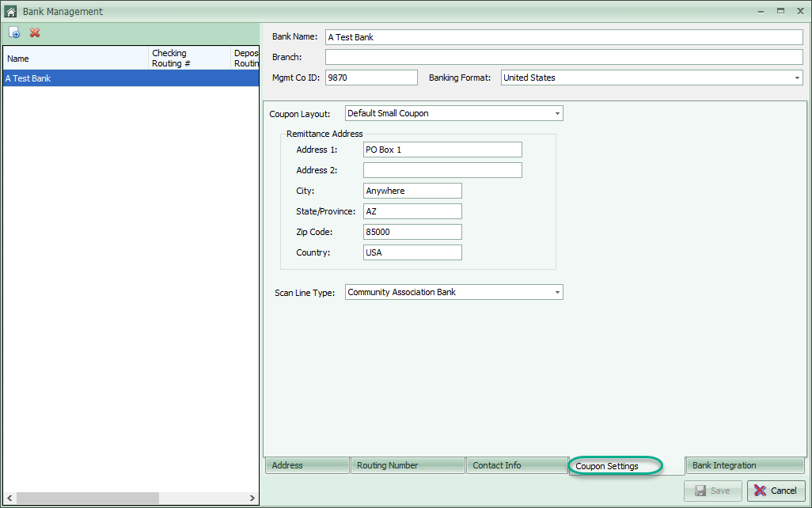Select the State/Province field
The height and width of the screenshot is (508, 812).
pyautogui.click(x=412, y=211)
